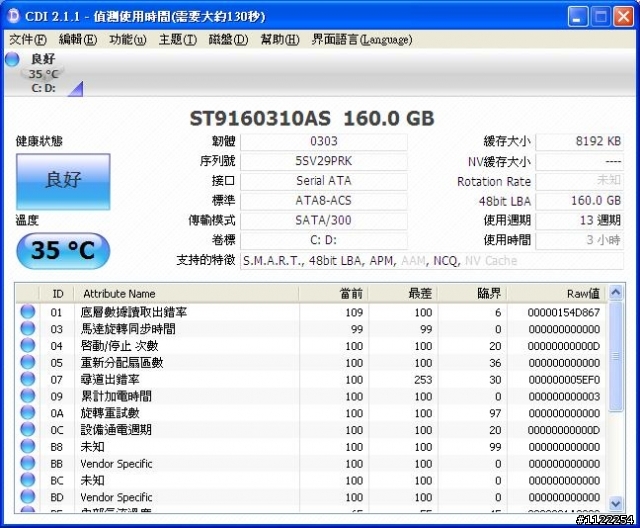This screenshot has width=640, height=528.
Task: Open the 磁盤(D) menu
Action: click(x=228, y=40)
